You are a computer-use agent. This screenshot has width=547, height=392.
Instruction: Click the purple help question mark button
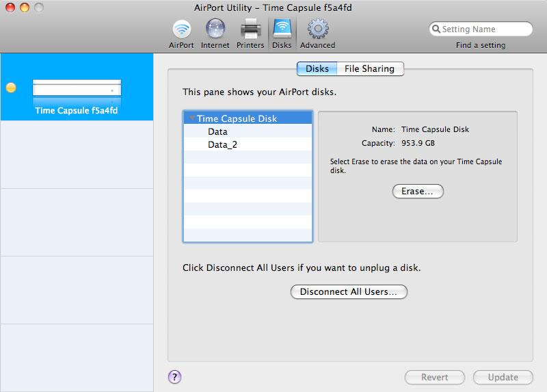[174, 377]
